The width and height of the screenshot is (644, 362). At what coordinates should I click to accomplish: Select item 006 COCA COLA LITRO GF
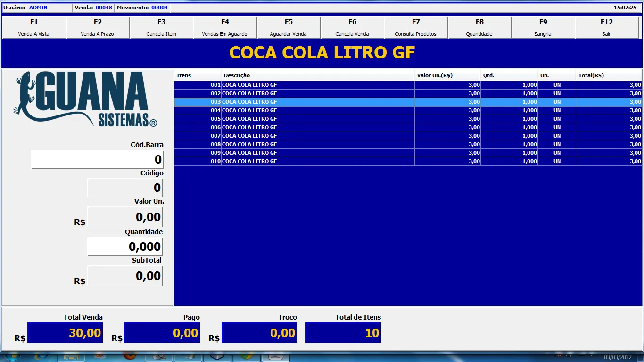click(408, 127)
